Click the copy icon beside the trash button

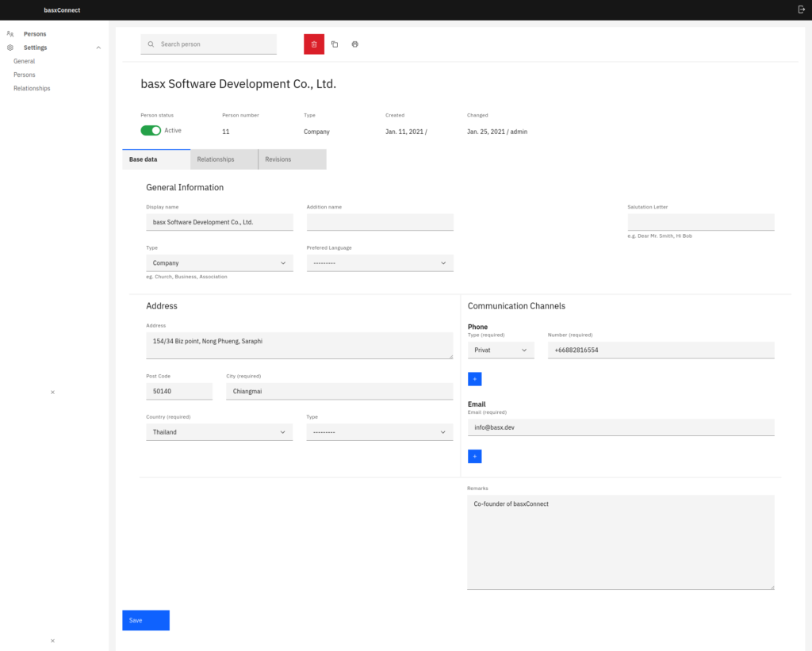[335, 44]
